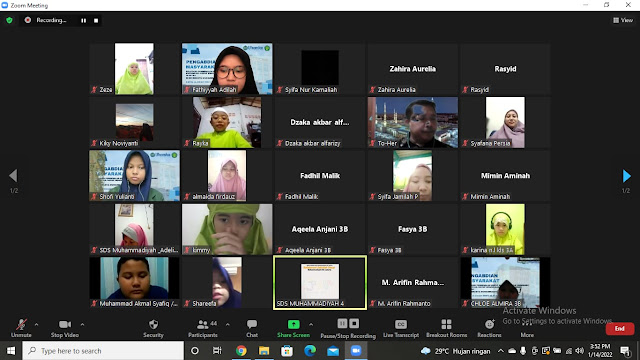
Task: Open weather widget showing Hujan ringan
Action: [x=455, y=351]
